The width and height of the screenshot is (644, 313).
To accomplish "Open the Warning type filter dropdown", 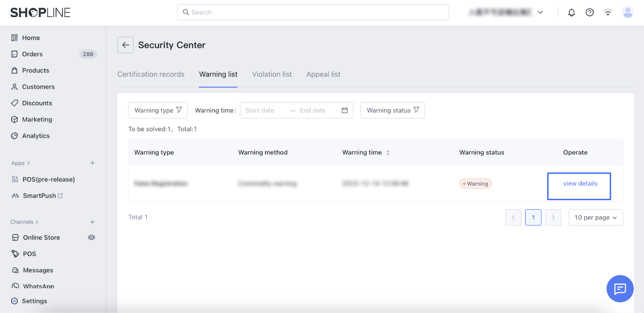I will (158, 110).
